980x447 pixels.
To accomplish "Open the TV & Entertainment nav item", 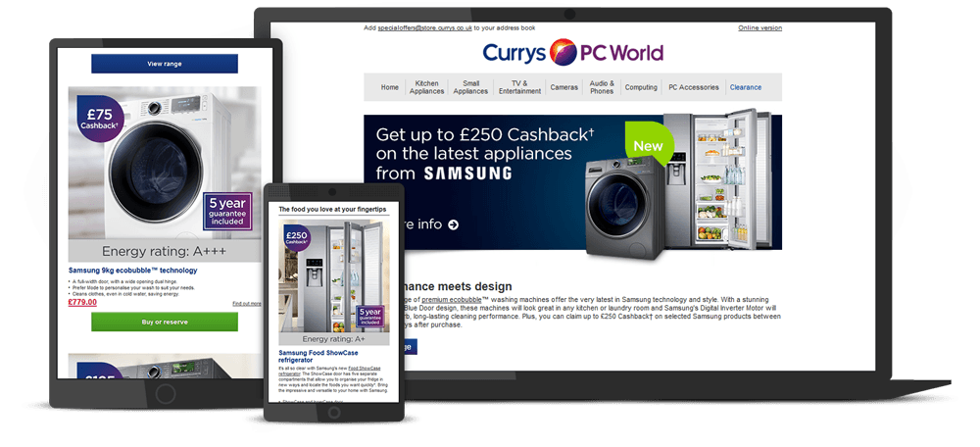I will click(519, 87).
